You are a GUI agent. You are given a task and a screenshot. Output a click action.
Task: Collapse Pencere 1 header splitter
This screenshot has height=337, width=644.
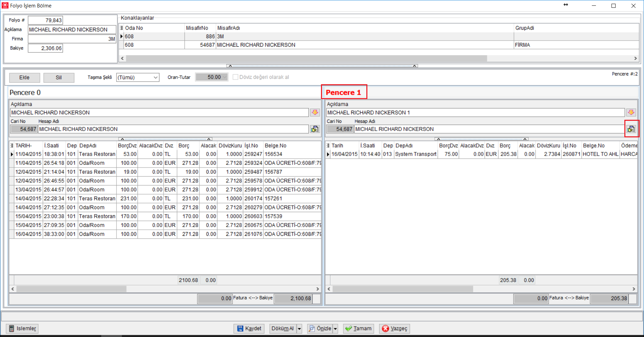click(481, 139)
